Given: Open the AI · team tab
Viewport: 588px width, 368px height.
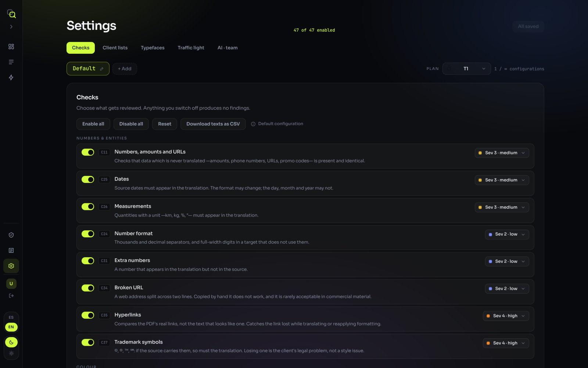Looking at the screenshot, I should click(x=227, y=48).
